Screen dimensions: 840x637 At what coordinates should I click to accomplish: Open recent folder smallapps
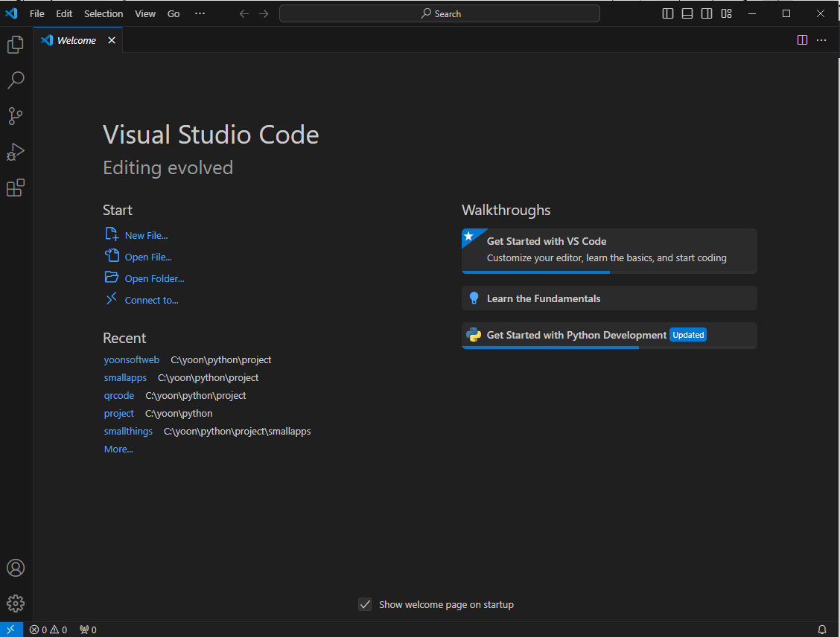[125, 377]
